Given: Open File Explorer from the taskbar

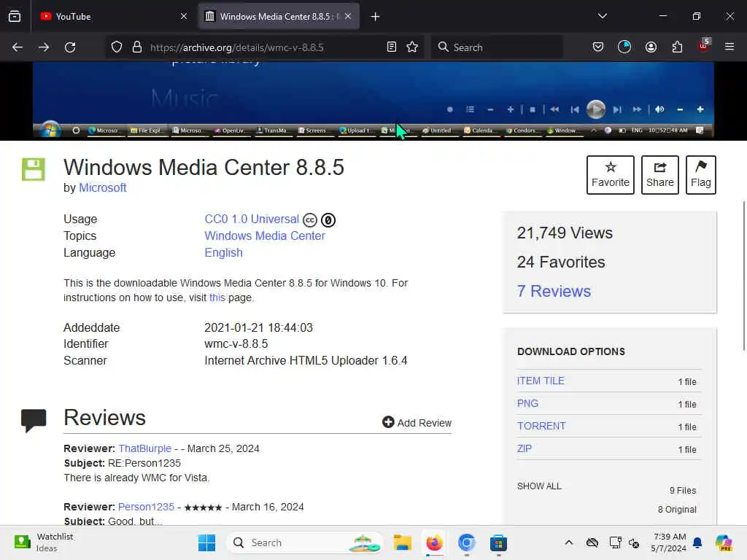Looking at the screenshot, I should point(402,542).
